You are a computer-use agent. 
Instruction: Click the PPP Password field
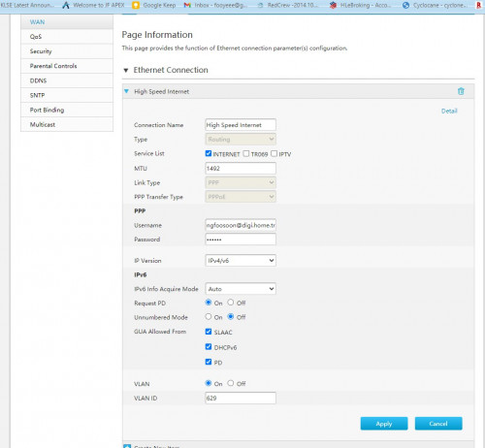[241, 240]
